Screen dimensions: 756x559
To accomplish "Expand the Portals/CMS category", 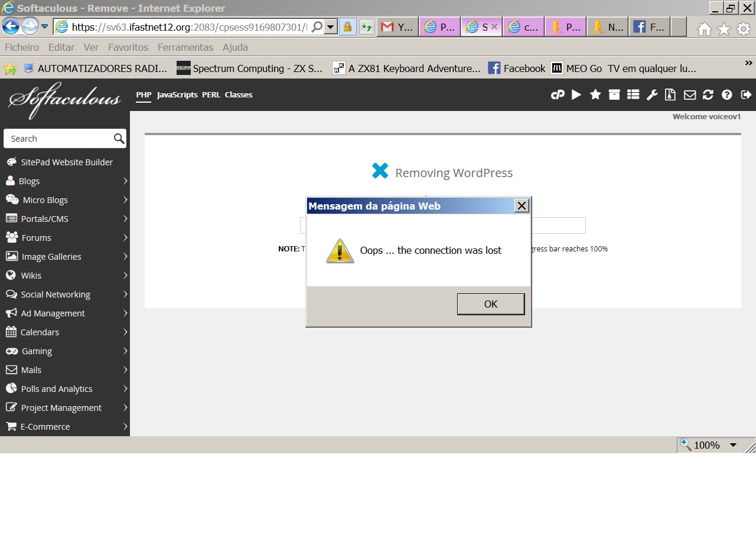I will click(125, 218).
